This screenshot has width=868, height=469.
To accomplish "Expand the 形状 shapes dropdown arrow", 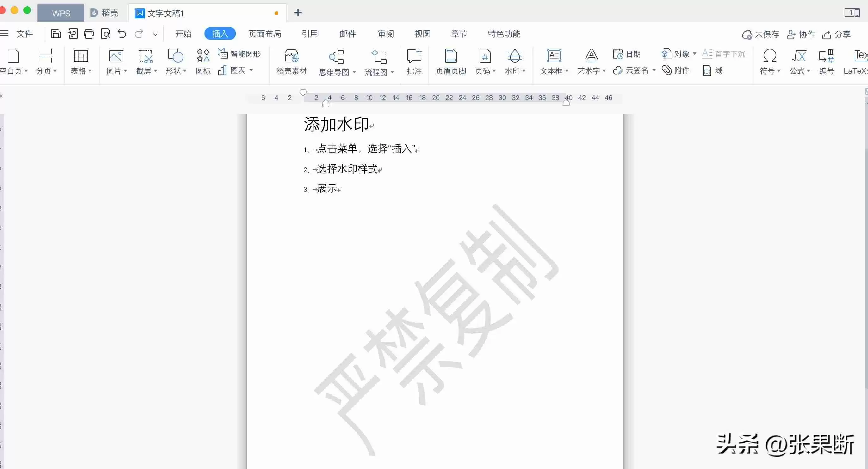I will (185, 71).
